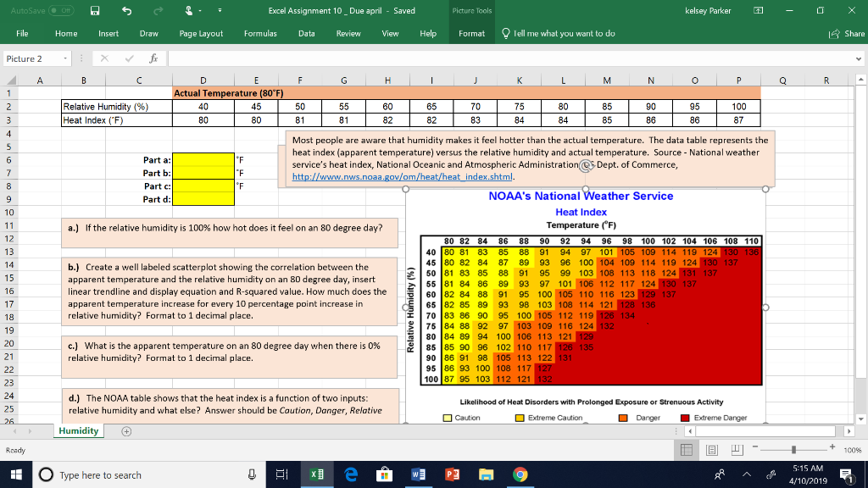This screenshot has width=868, height=488.
Task: Open the Name Box dropdown showing Picture 2
Action: (64, 58)
